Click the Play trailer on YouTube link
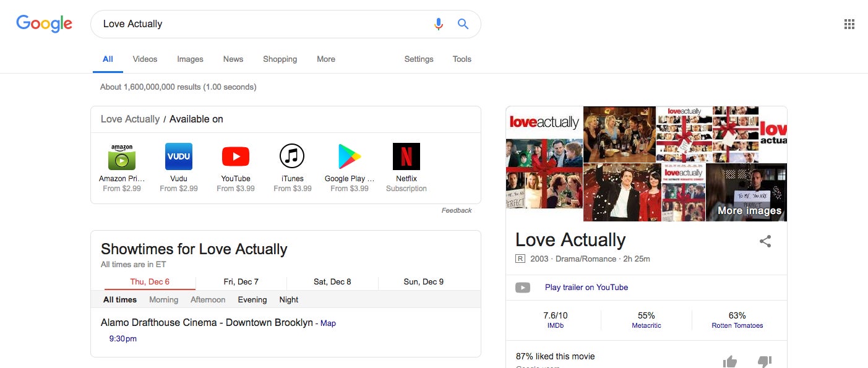 click(x=587, y=288)
